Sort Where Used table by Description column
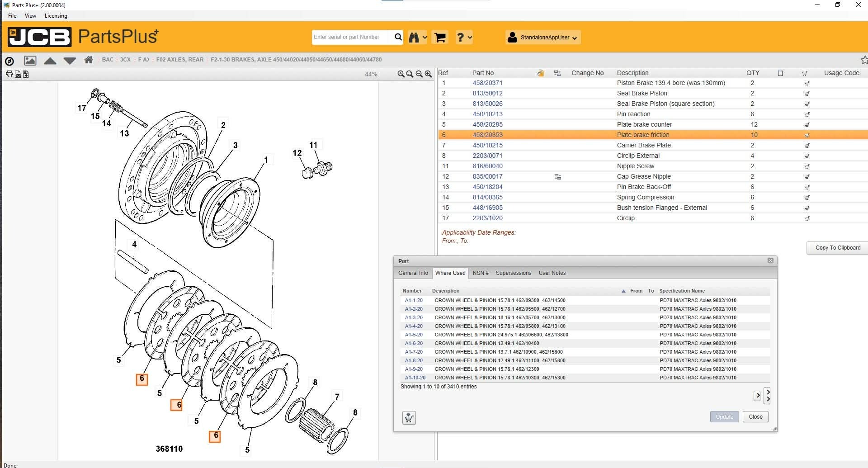Screen dimensions: 868x468 [446, 291]
